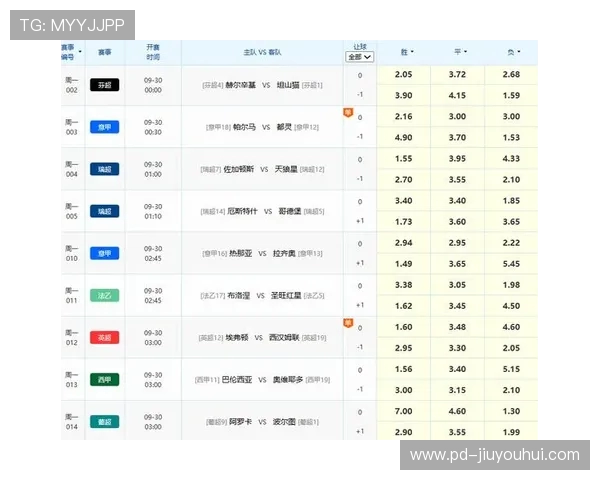Select draw odds 3.72 in row 002
The width and height of the screenshot is (600, 480).
457,75
